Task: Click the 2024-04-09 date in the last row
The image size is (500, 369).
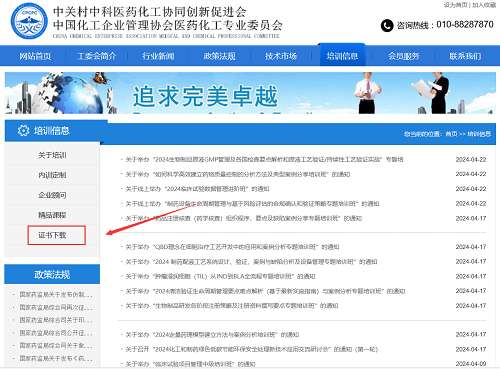Action: pos(471,364)
